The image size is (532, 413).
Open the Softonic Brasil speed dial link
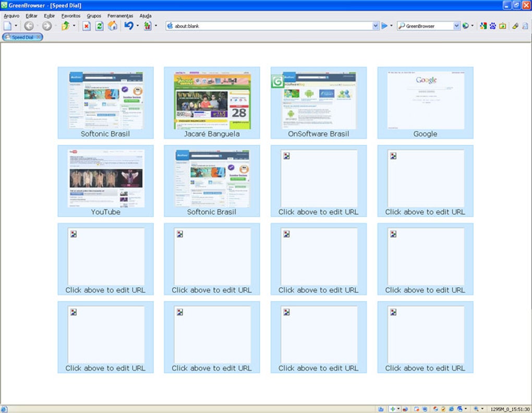click(105, 99)
